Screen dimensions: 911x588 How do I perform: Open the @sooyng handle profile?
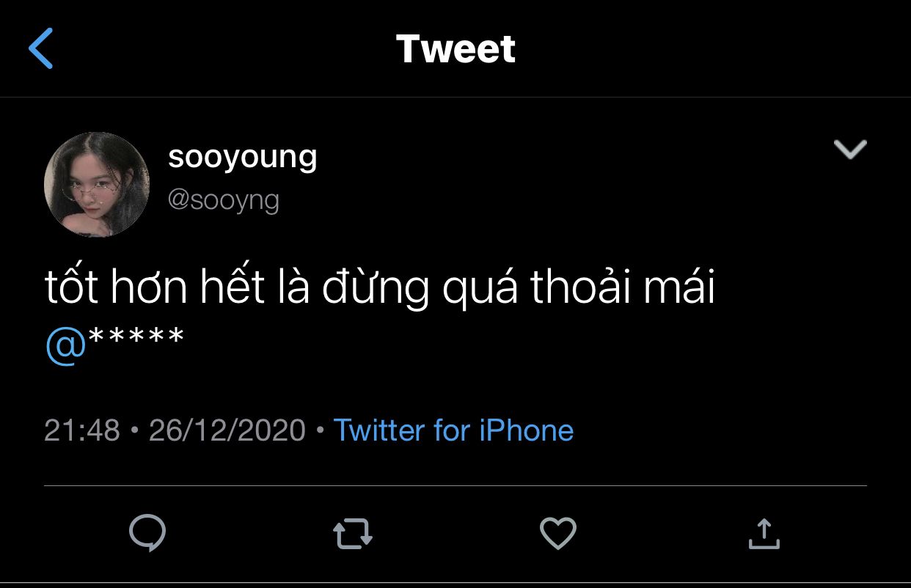pyautogui.click(x=224, y=199)
